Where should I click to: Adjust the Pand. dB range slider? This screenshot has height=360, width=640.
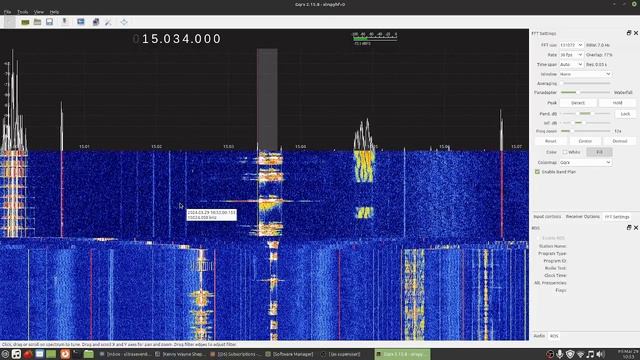click(585, 113)
